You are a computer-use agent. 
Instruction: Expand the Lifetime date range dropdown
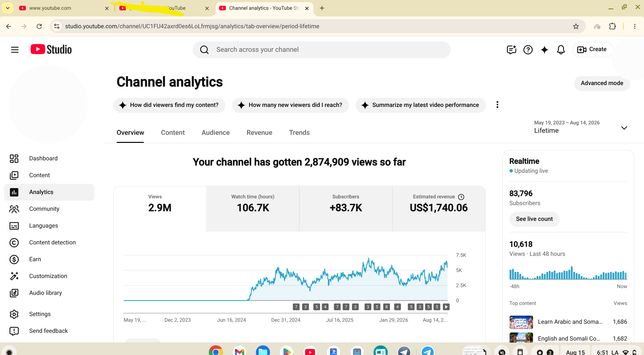tap(580, 127)
